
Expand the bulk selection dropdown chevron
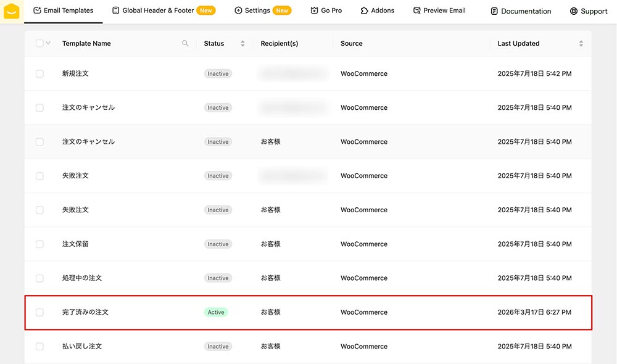(48, 43)
